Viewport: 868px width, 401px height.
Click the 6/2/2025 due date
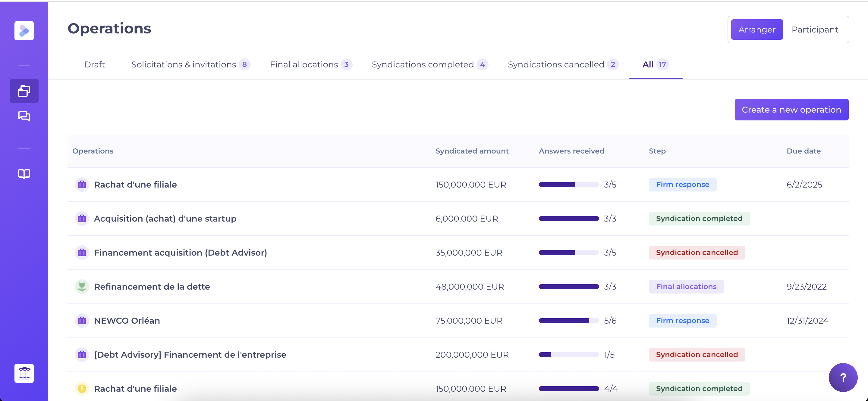(x=804, y=185)
